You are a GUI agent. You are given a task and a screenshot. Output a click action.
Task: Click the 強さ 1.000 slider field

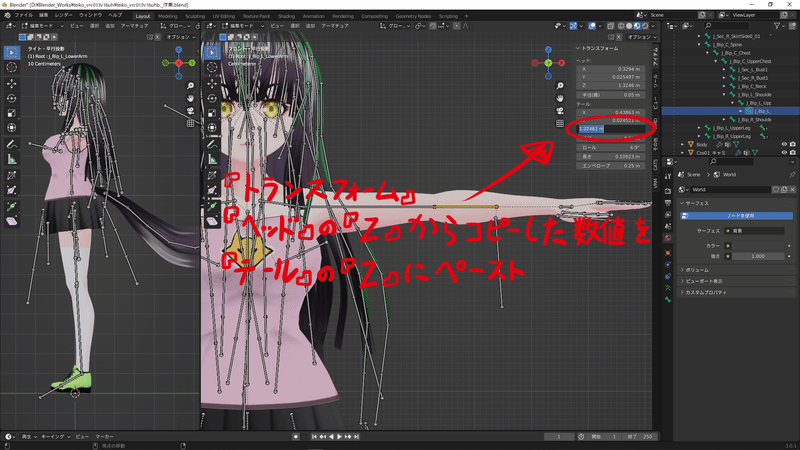click(x=756, y=256)
